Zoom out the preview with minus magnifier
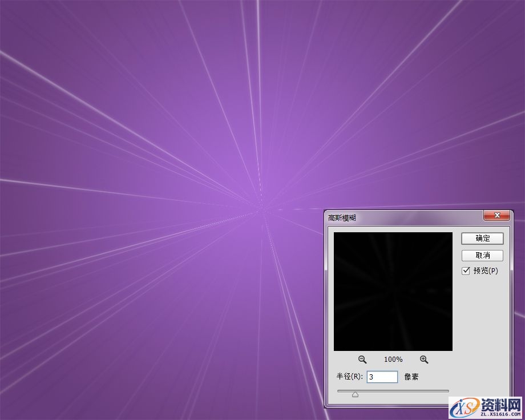 pyautogui.click(x=362, y=360)
